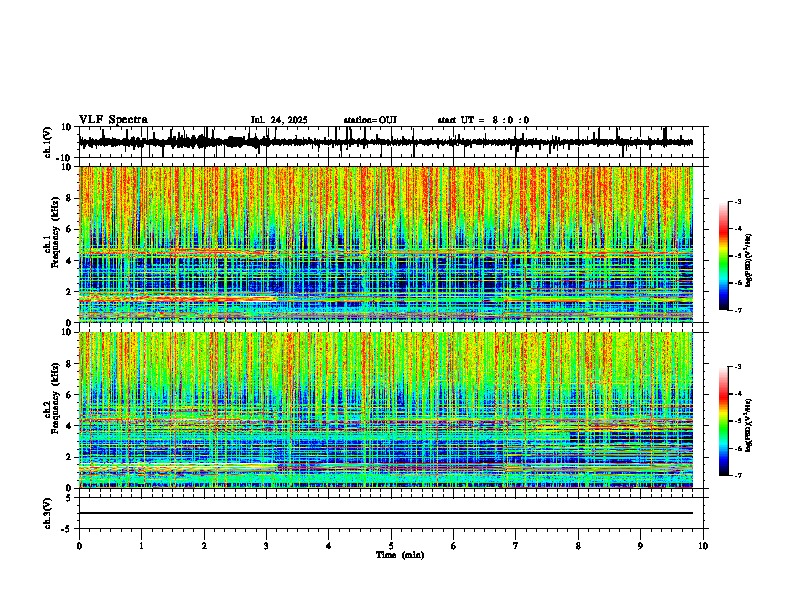
Task: Click the ch.2 frequency spectrogram panel
Action: tap(391, 410)
